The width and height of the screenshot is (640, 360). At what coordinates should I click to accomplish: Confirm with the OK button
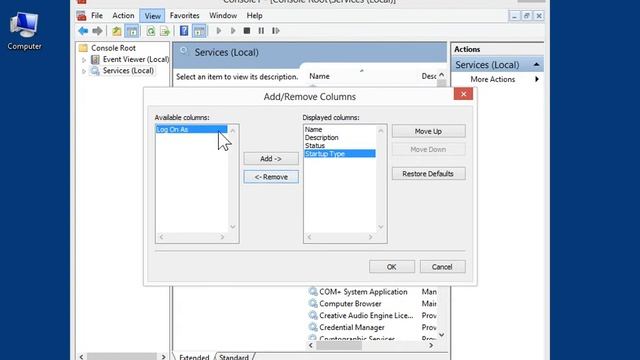(x=391, y=267)
